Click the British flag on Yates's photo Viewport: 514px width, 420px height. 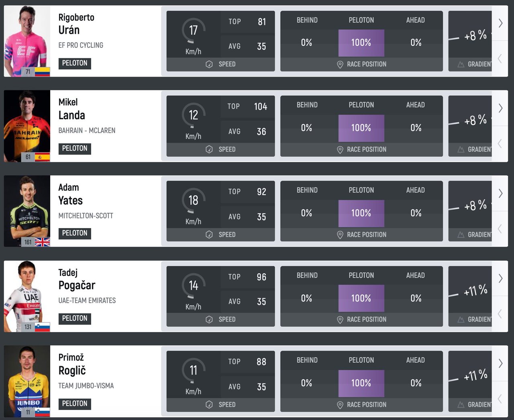42,242
